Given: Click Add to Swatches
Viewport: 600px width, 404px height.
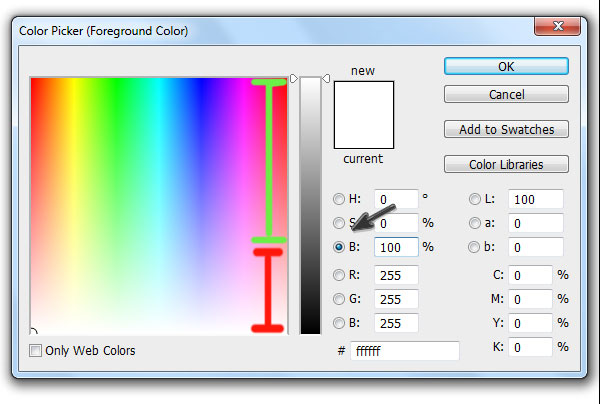Looking at the screenshot, I should tap(506, 129).
